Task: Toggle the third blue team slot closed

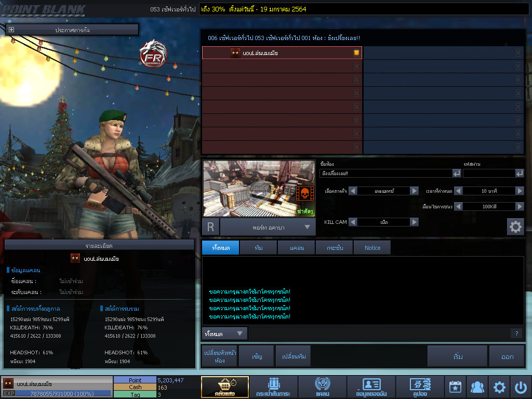Action: [518, 79]
